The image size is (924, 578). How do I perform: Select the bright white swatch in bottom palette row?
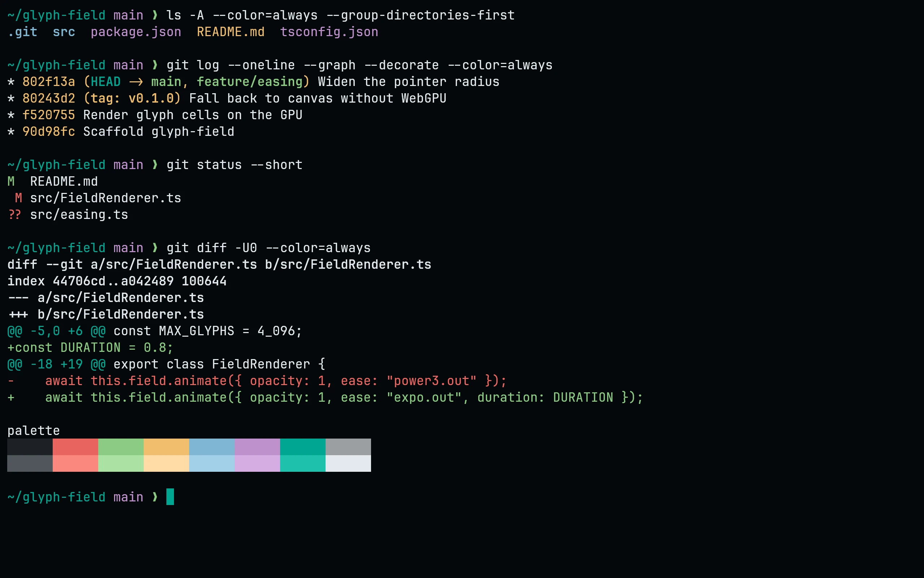coord(348,463)
